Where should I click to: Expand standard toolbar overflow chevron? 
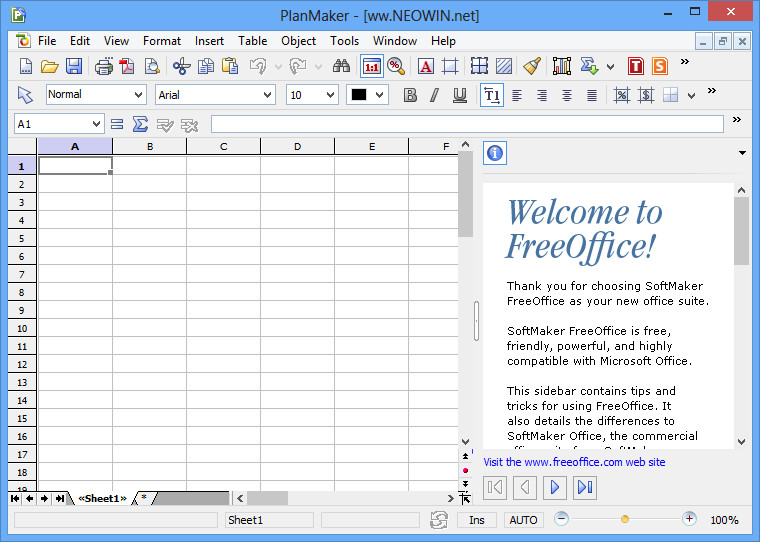(684, 62)
